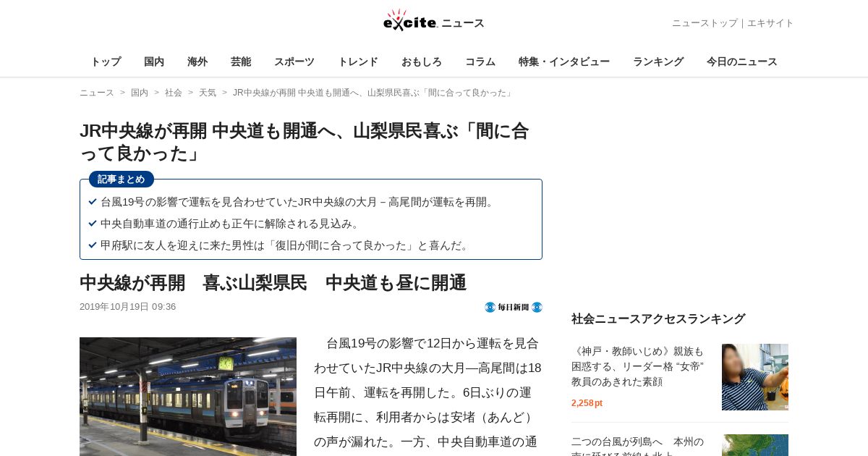This screenshot has height=456, width=868.
Task: Open 今日のニュース in navigation
Action: click(x=742, y=62)
